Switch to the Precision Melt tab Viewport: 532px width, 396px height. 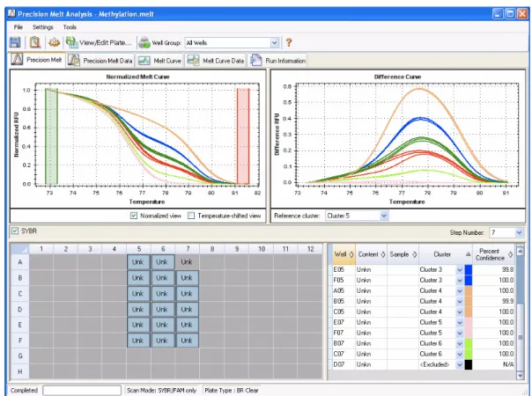point(37,60)
